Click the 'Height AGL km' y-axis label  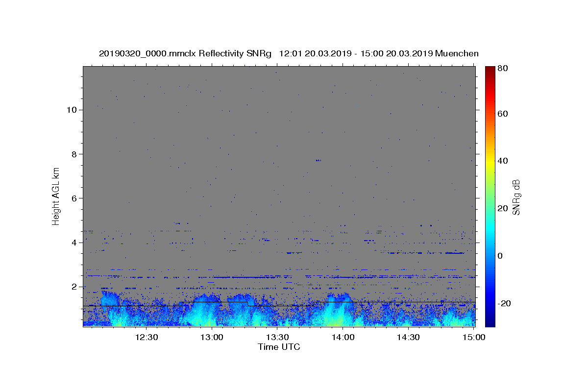point(56,196)
